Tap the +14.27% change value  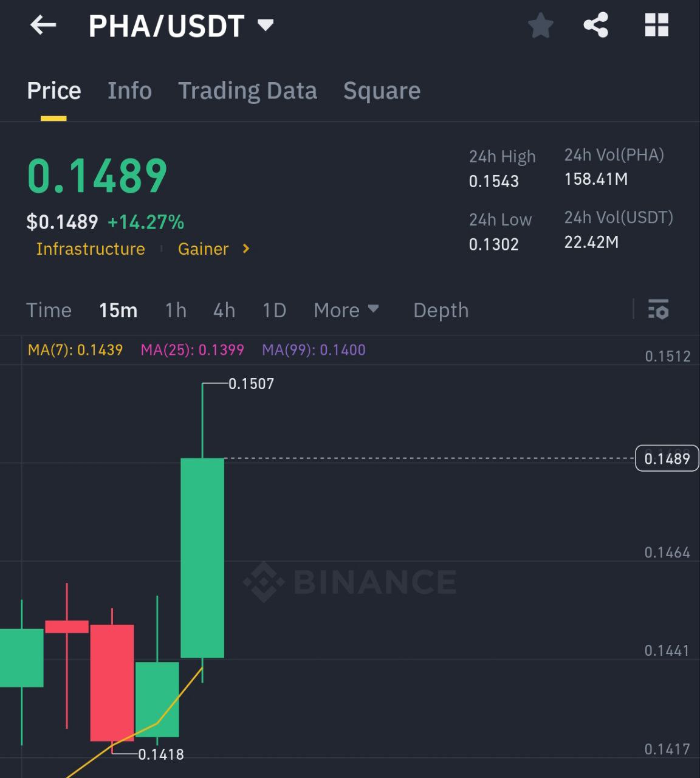coord(146,222)
